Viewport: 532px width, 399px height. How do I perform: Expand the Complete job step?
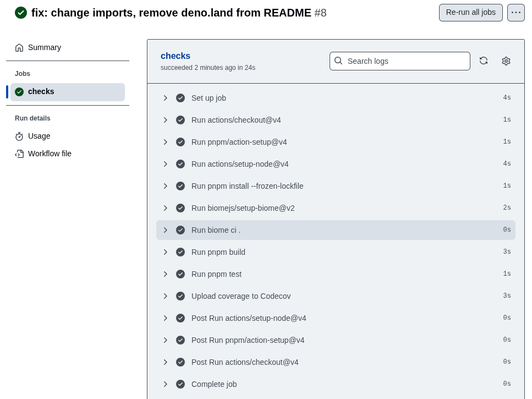165,384
